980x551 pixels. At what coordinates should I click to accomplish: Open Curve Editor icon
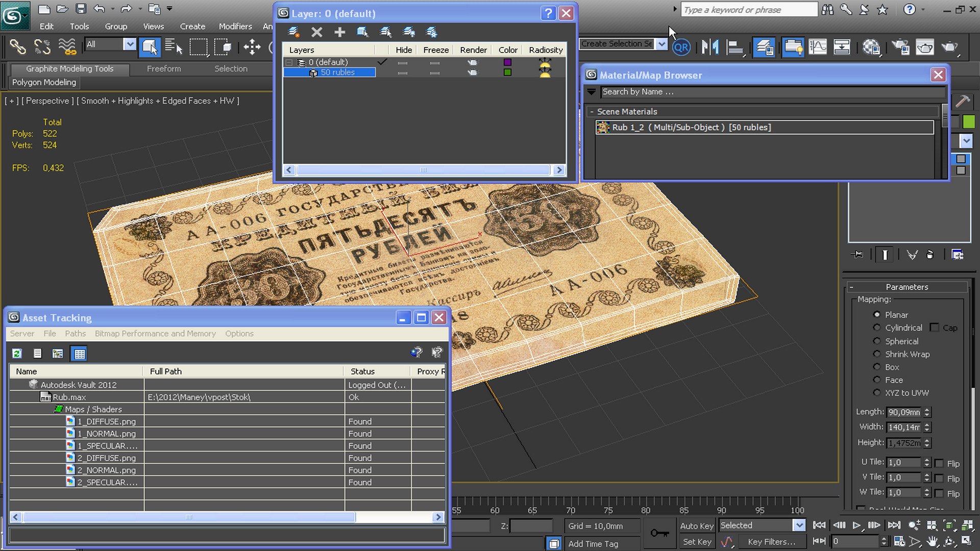tap(818, 47)
